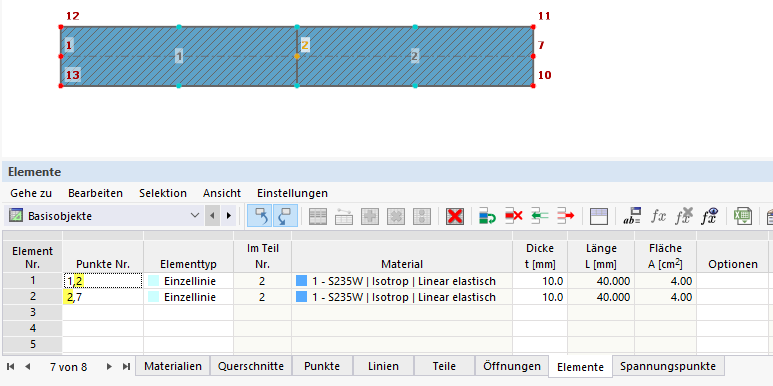Image resolution: width=773 pixels, height=386 pixels.
Task: Switch to the Querschnitte tab
Action: tap(251, 366)
